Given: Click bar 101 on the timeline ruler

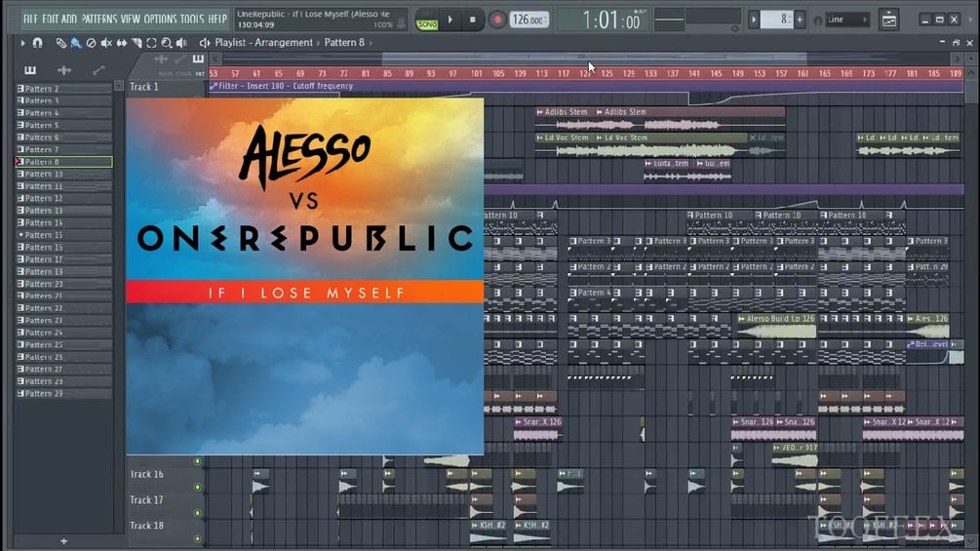Looking at the screenshot, I should pyautogui.click(x=476, y=74).
